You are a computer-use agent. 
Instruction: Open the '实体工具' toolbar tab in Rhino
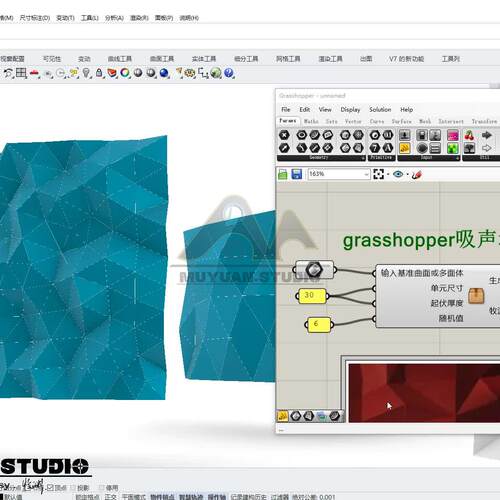point(204,59)
